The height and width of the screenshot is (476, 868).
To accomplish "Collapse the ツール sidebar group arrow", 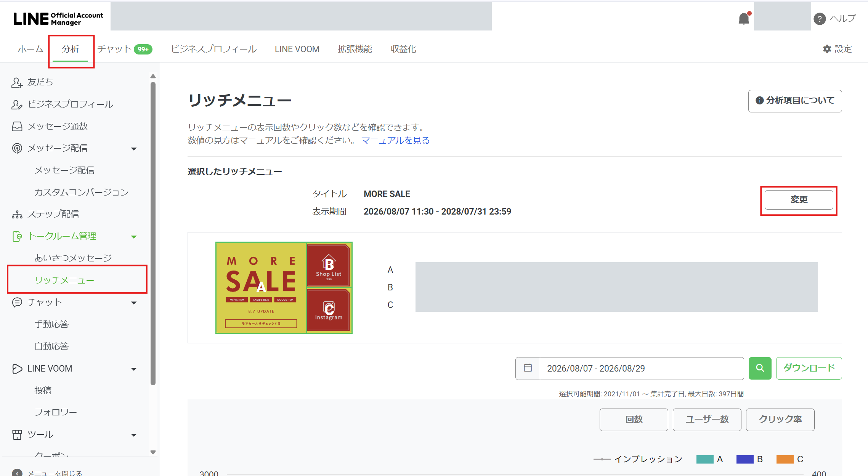I will point(134,435).
